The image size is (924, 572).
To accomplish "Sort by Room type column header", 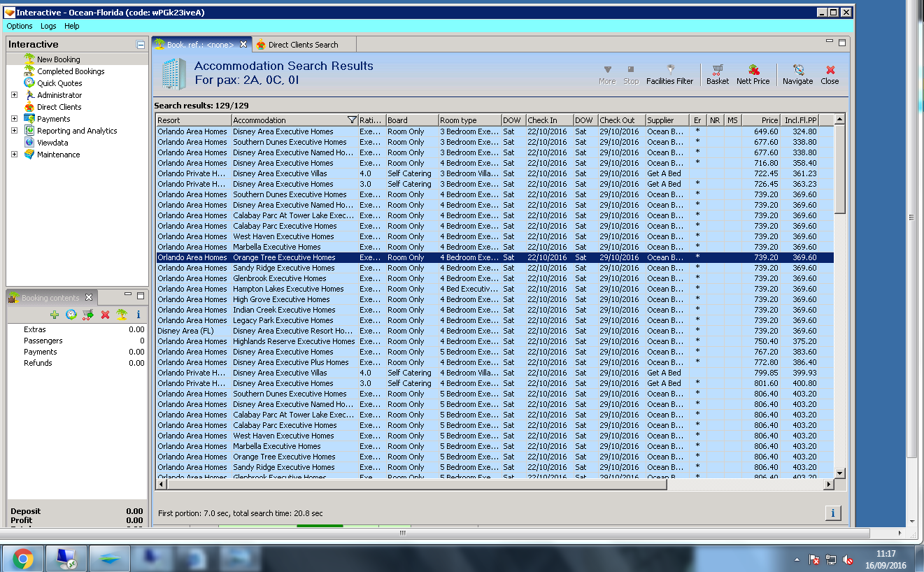I will tap(470, 120).
